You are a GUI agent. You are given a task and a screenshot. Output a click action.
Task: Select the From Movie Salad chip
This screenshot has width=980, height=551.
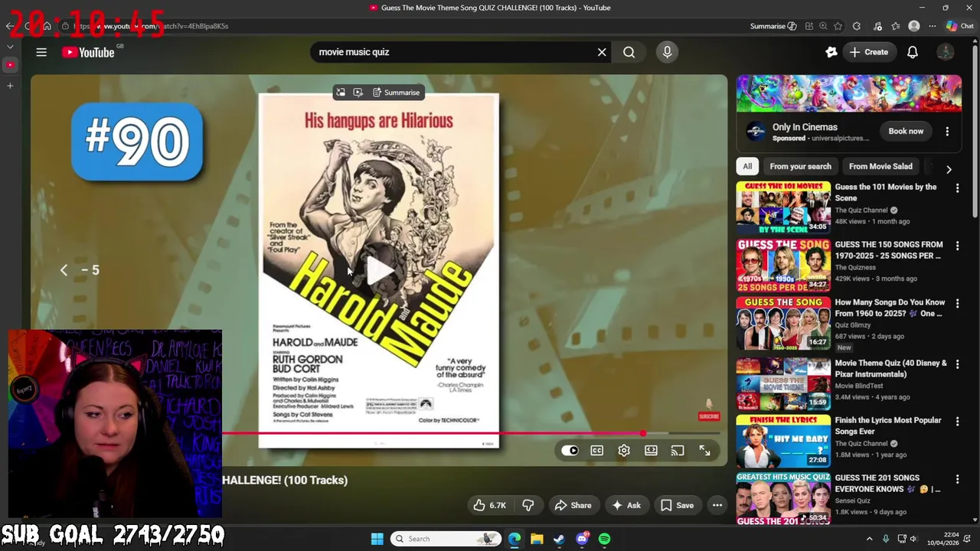tap(880, 166)
